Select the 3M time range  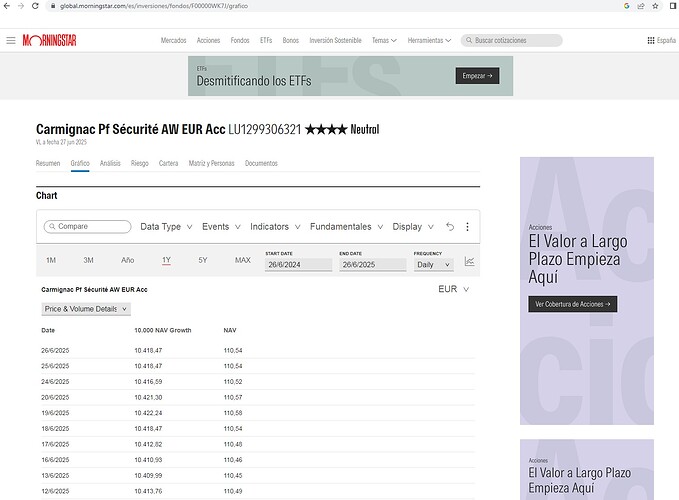point(88,260)
